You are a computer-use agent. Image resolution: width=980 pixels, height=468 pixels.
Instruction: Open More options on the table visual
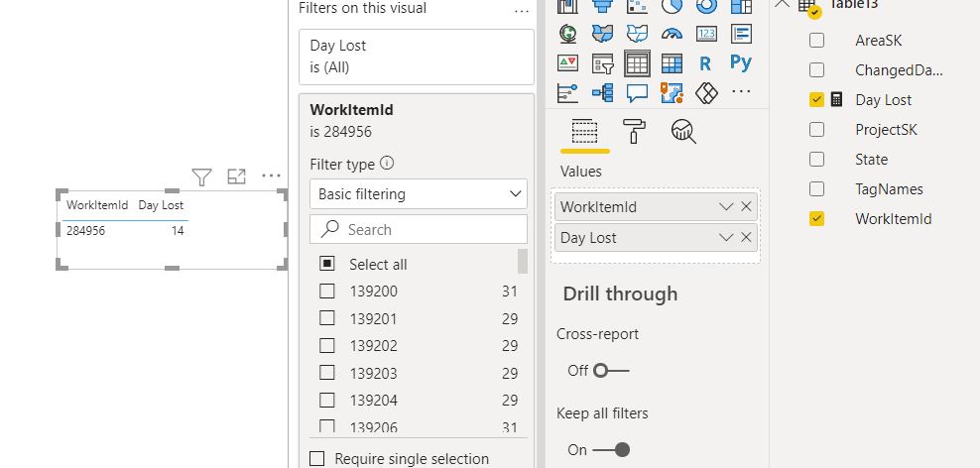point(271,175)
